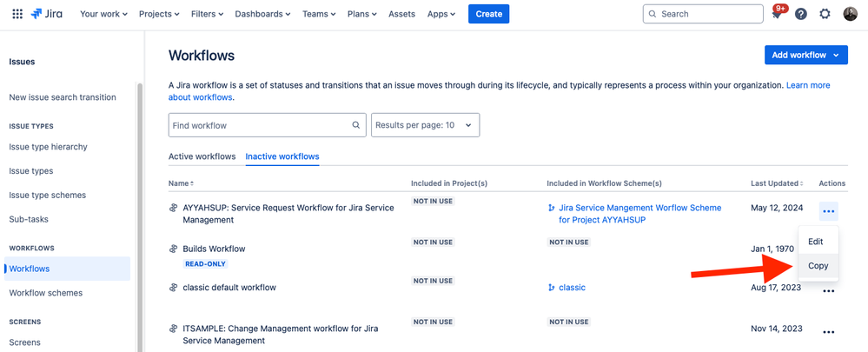Choose Copy from the actions menu

(x=818, y=266)
